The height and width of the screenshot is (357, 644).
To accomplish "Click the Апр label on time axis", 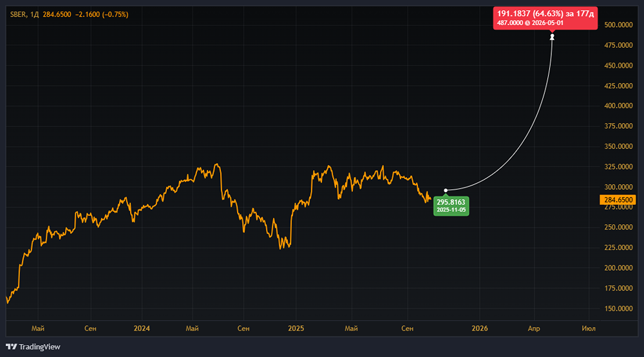I will point(534,329).
